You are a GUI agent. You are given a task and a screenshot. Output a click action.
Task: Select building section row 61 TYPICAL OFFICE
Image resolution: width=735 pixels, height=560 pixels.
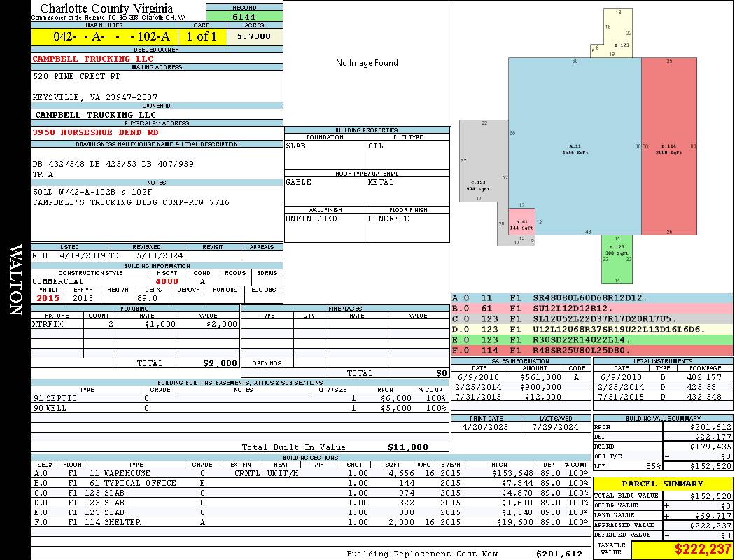point(311,483)
